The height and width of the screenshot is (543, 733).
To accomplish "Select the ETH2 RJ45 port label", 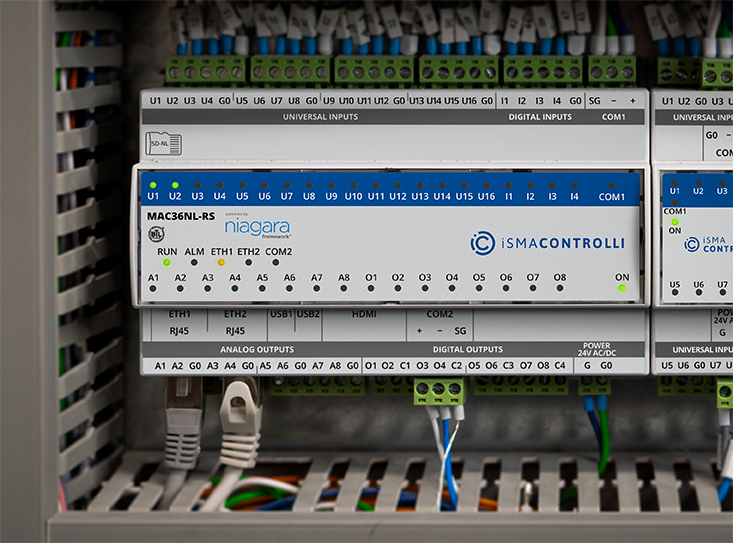I will (234, 321).
